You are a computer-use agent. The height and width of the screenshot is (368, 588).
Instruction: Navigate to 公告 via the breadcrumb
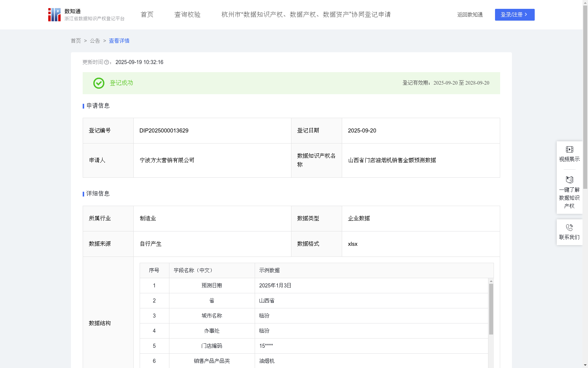coord(95,41)
